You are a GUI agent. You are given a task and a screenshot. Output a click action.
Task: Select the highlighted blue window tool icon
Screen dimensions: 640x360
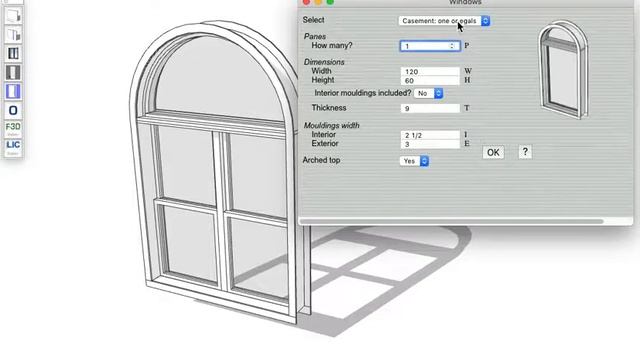pyautogui.click(x=13, y=91)
